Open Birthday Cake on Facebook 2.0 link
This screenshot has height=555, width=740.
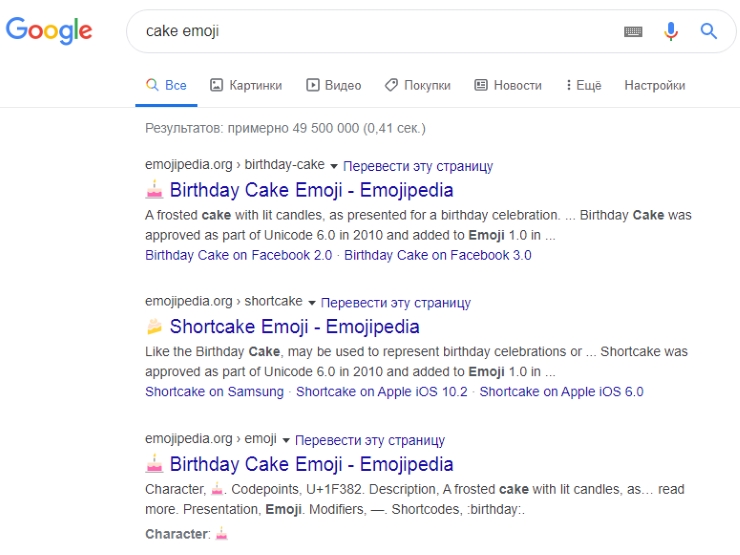[238, 255]
